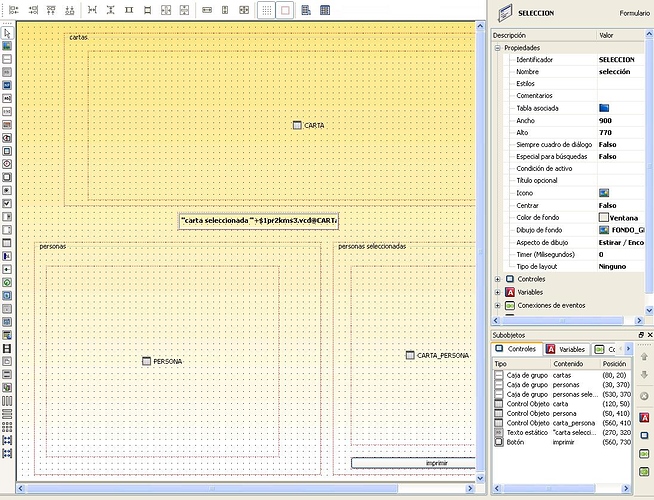Select the carta seleccionada static text control
The width and height of the screenshot is (654, 500).
[x=259, y=221]
